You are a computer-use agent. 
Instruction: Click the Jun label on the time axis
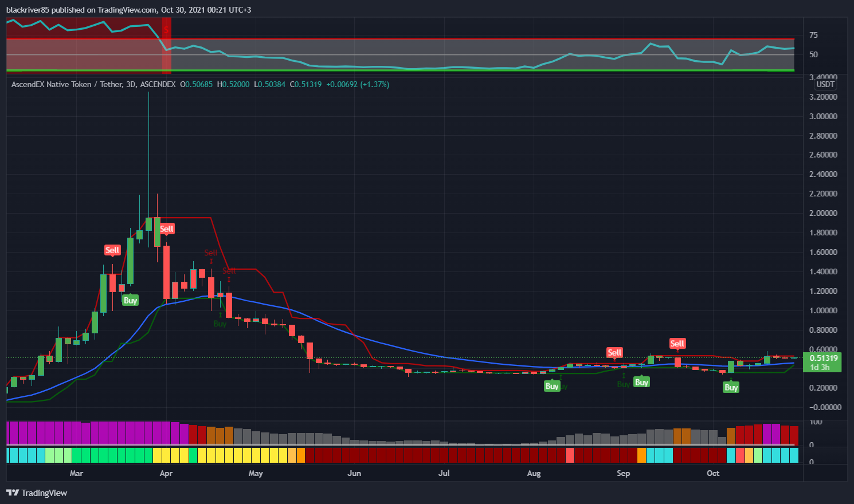click(x=354, y=473)
